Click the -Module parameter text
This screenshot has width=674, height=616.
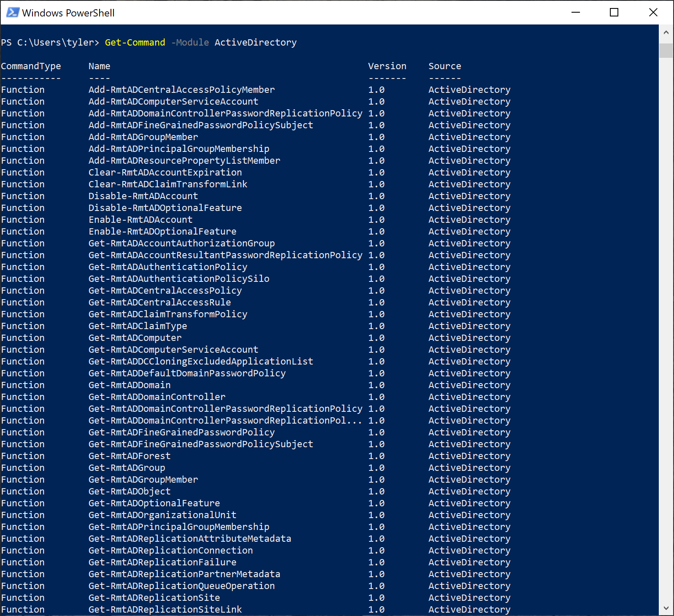click(x=190, y=42)
